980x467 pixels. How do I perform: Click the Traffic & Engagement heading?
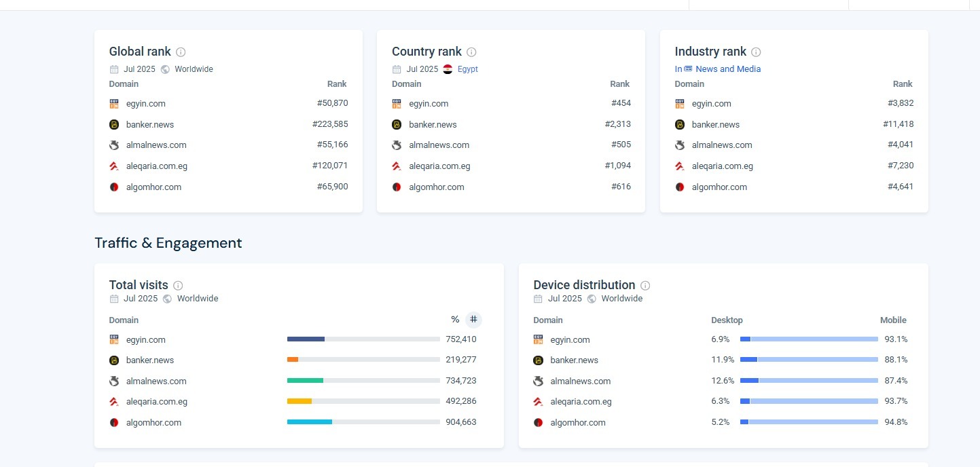(168, 243)
